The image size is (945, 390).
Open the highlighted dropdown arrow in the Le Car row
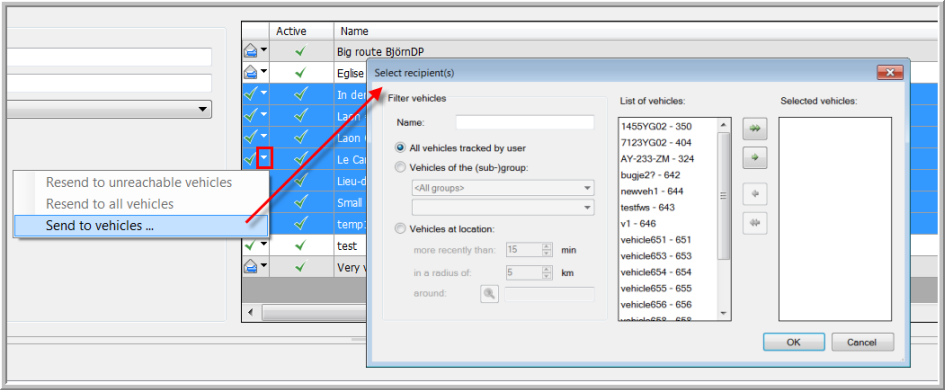click(x=265, y=158)
